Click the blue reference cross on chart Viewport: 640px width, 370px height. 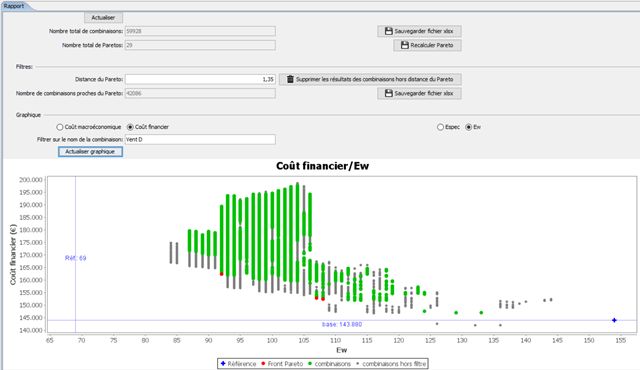(614, 320)
